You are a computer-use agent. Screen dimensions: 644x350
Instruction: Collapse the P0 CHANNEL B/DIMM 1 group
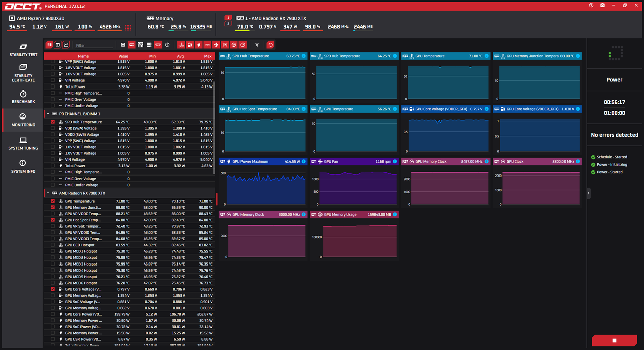(48, 114)
